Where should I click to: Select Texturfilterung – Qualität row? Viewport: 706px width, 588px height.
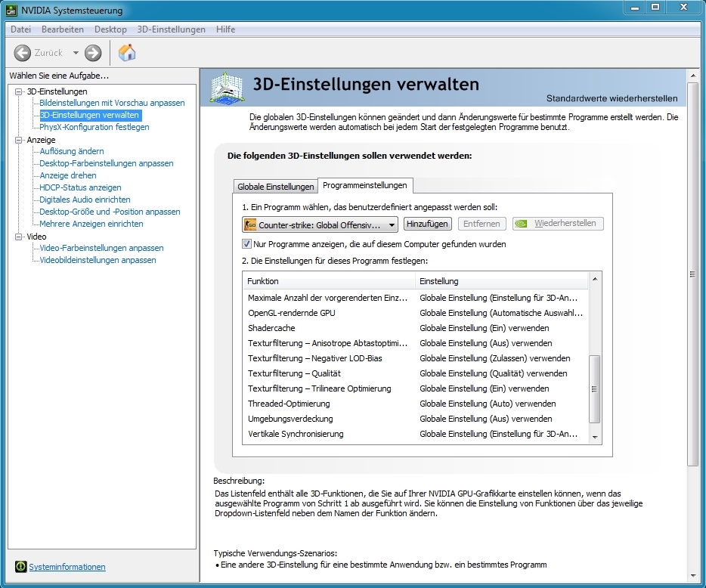pos(416,373)
